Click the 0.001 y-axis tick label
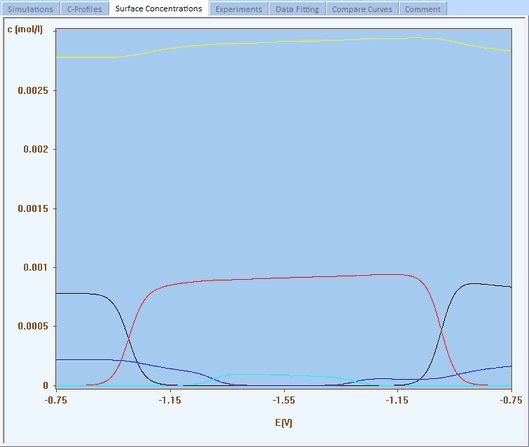Image resolution: width=529 pixels, height=447 pixels. coord(36,267)
